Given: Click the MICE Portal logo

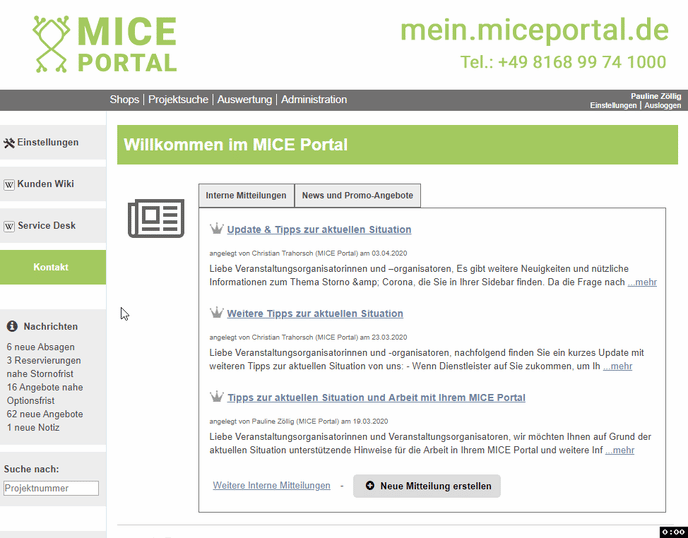Looking at the screenshot, I should tap(104, 45).
